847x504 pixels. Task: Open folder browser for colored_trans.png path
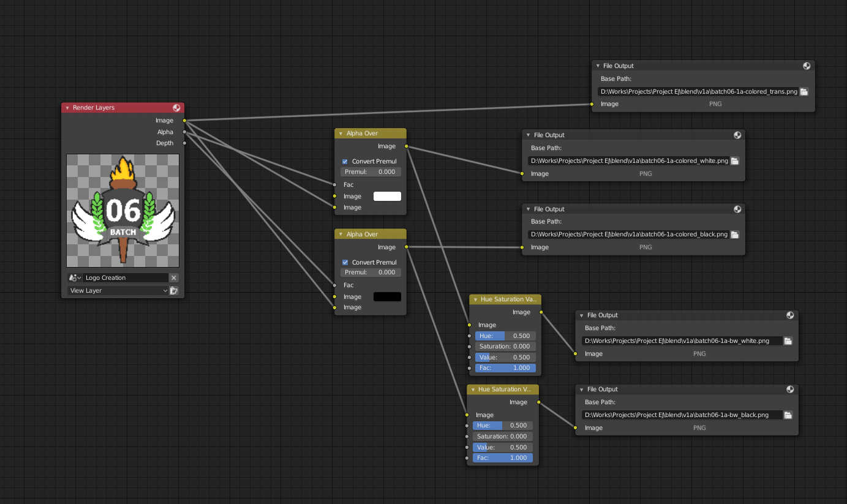pyautogui.click(x=804, y=92)
